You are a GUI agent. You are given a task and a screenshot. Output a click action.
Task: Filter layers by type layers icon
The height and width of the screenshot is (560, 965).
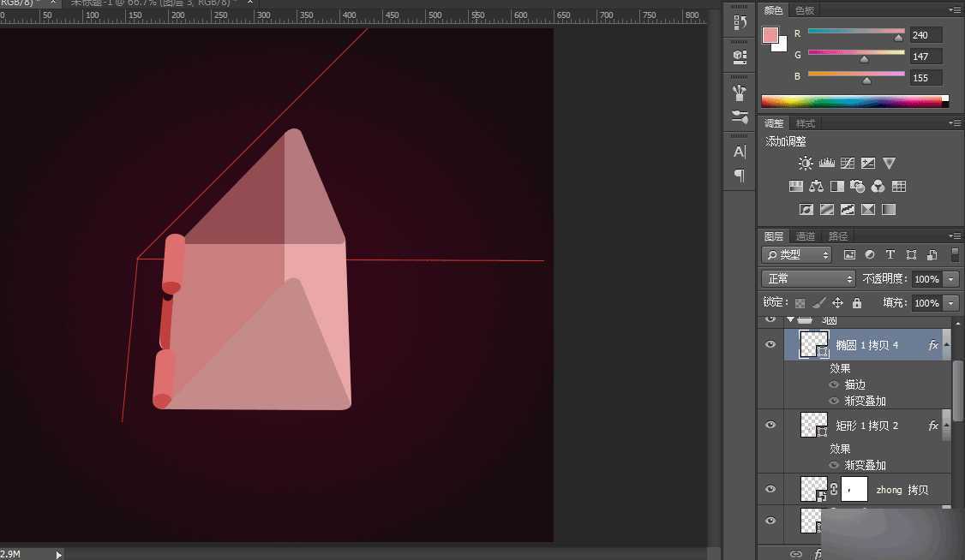pyautogui.click(x=890, y=254)
